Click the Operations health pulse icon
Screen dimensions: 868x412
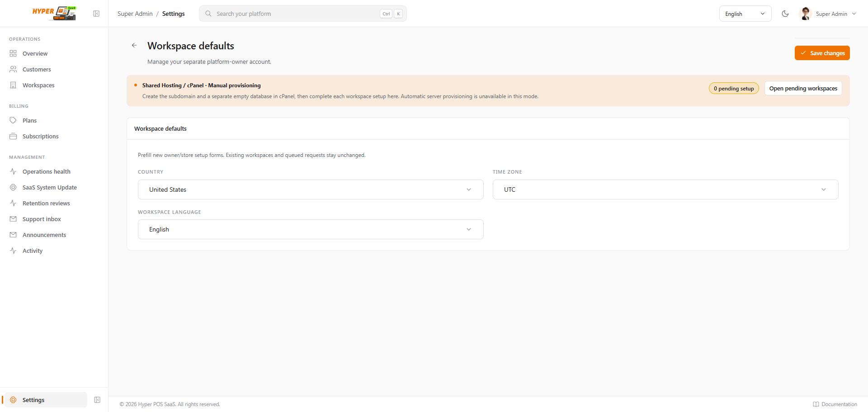(13, 171)
